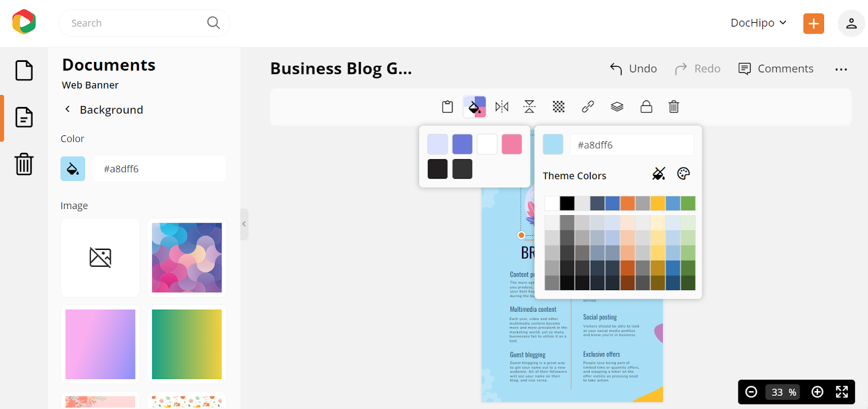Select the Documents icon in left sidebar

coord(24,117)
